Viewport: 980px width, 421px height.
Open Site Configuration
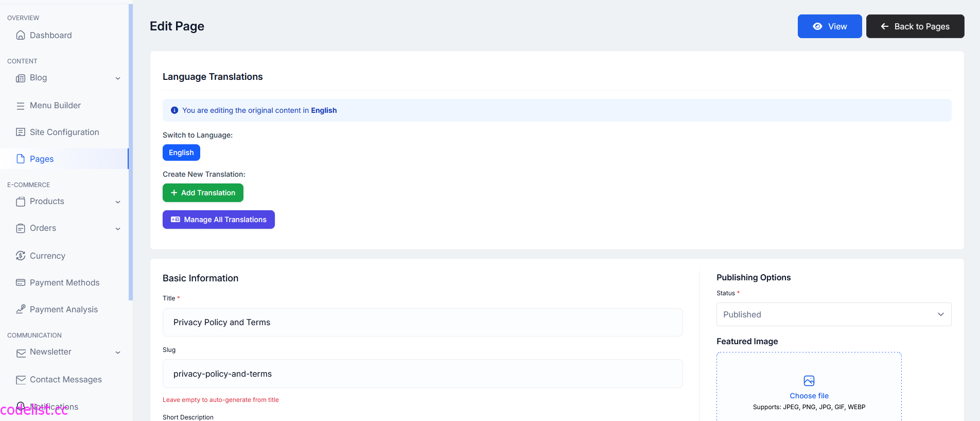64,132
